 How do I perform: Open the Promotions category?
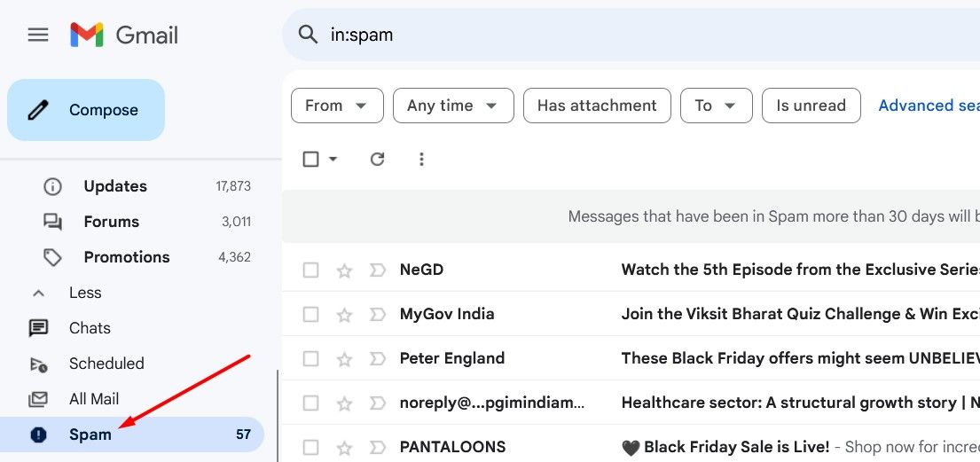[x=126, y=257]
